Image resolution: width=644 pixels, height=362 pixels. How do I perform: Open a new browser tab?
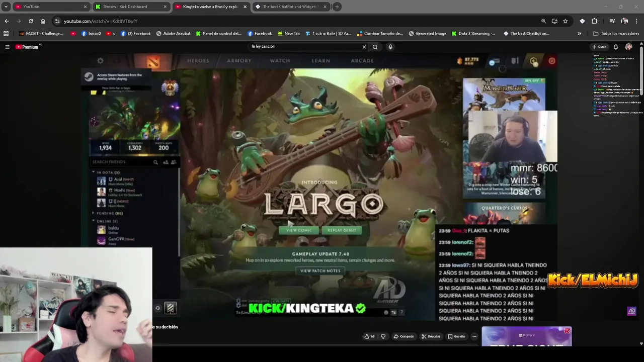click(x=337, y=7)
